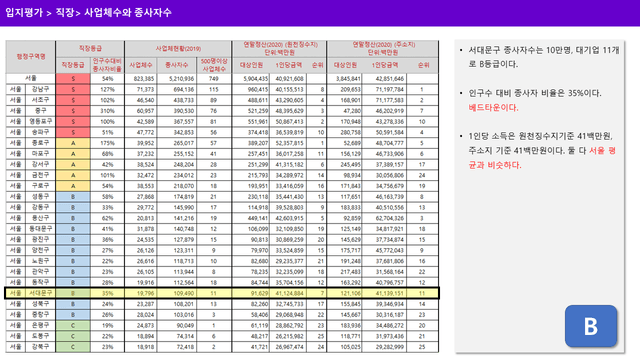Click 중구's 310% ratio cell

click(x=107, y=111)
